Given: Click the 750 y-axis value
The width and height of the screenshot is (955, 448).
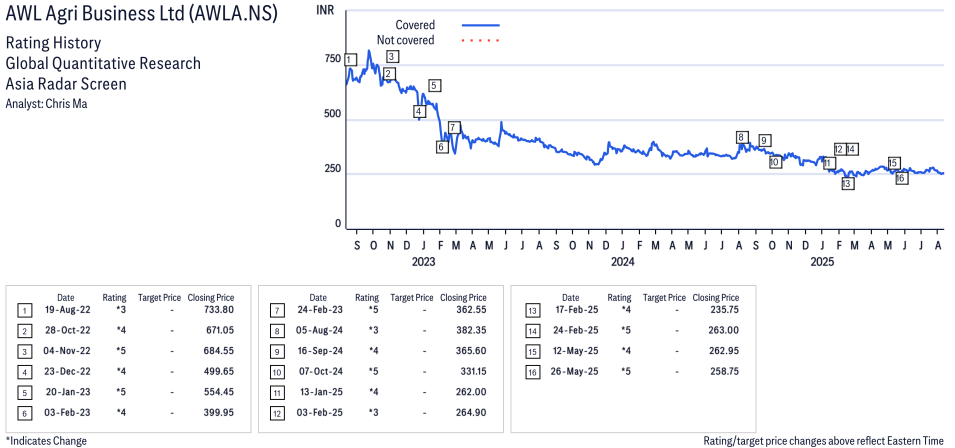Looking at the screenshot, I should [333, 59].
